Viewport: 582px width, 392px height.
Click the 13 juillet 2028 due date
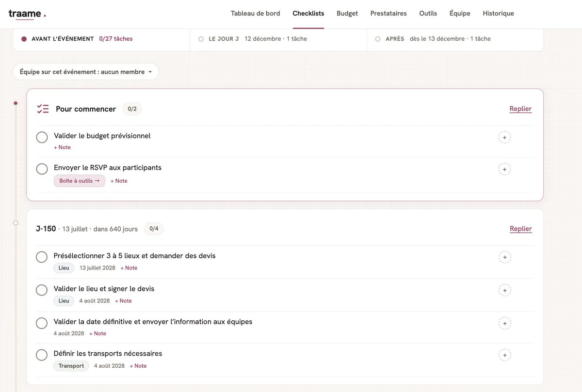click(97, 268)
